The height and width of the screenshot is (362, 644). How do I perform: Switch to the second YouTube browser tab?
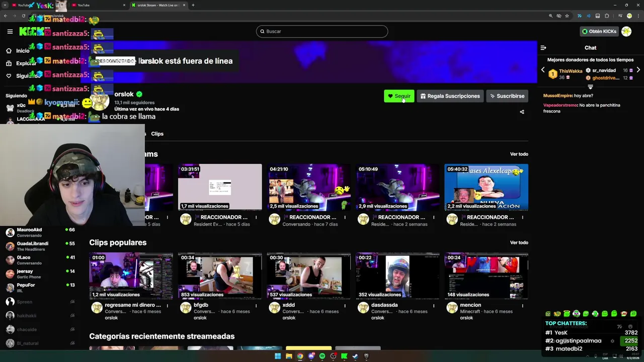pyautogui.click(x=98, y=5)
